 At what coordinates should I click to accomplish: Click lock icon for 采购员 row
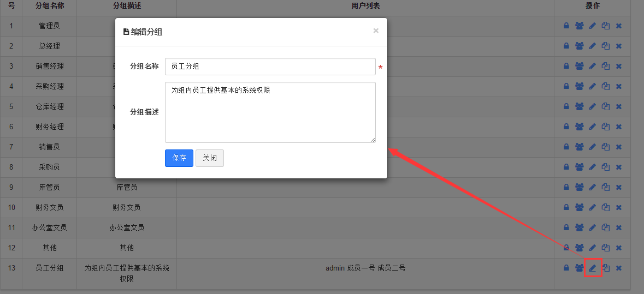click(566, 167)
